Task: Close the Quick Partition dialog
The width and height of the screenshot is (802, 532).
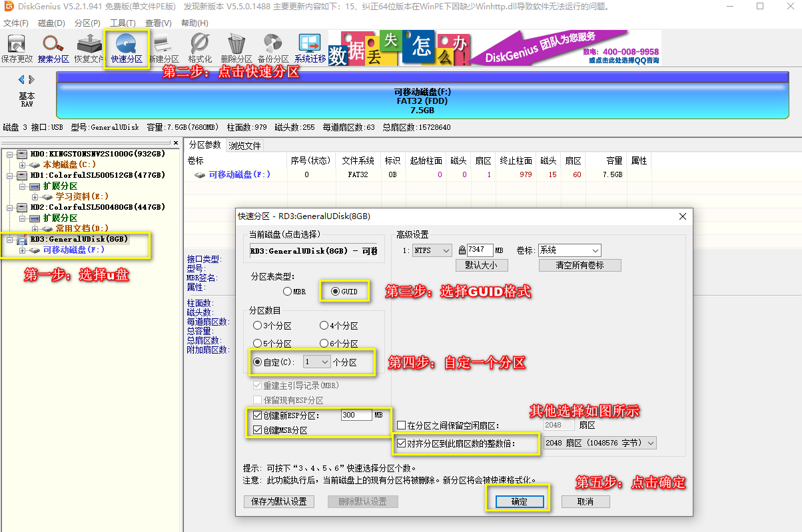Action: (x=682, y=216)
